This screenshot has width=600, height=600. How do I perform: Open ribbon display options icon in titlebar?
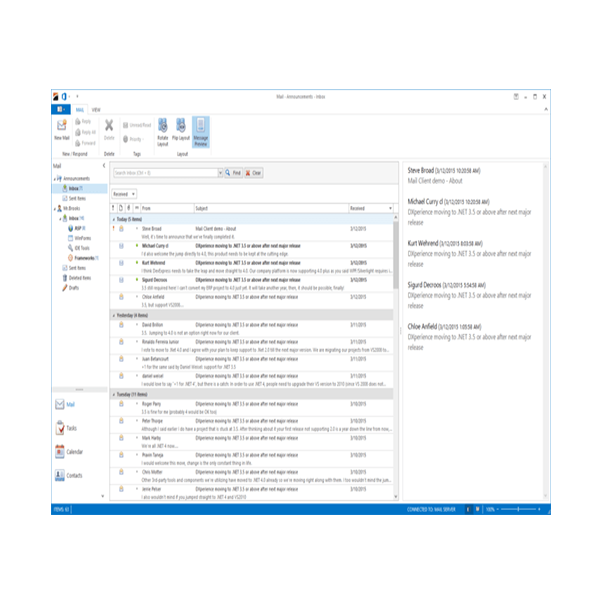point(516,96)
